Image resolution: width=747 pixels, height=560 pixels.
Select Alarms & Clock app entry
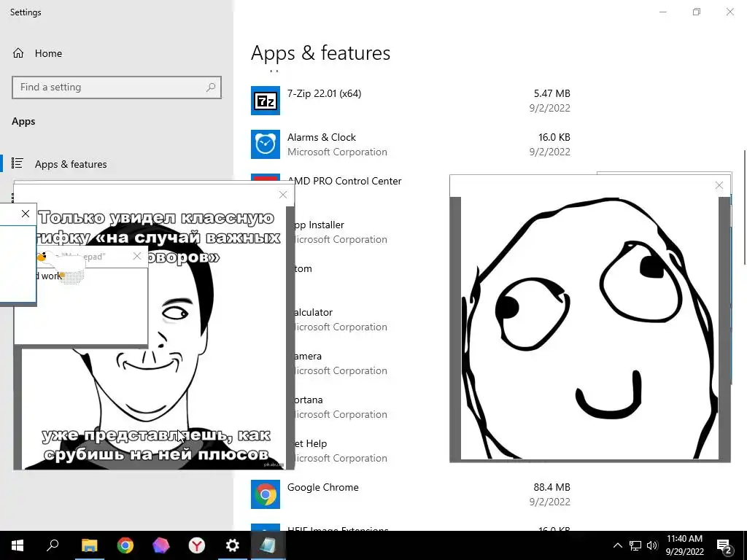pyautogui.click(x=411, y=144)
